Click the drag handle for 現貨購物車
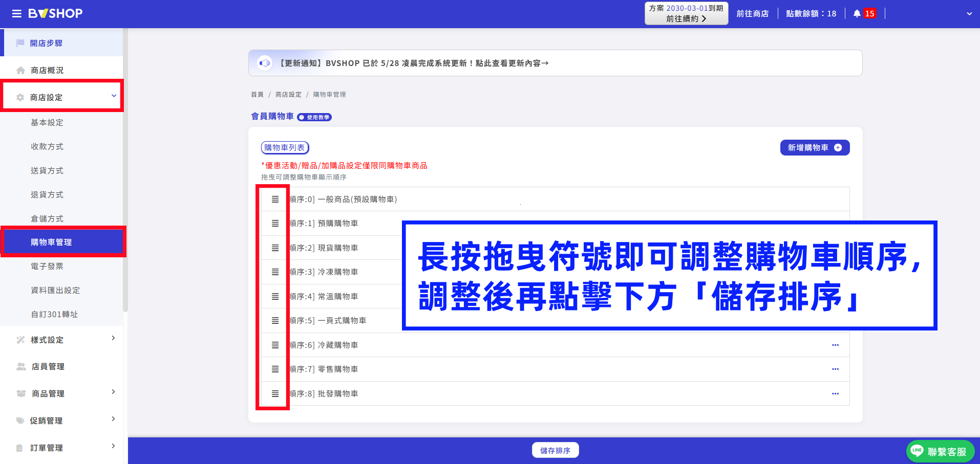This screenshot has height=464, width=980. (275, 248)
